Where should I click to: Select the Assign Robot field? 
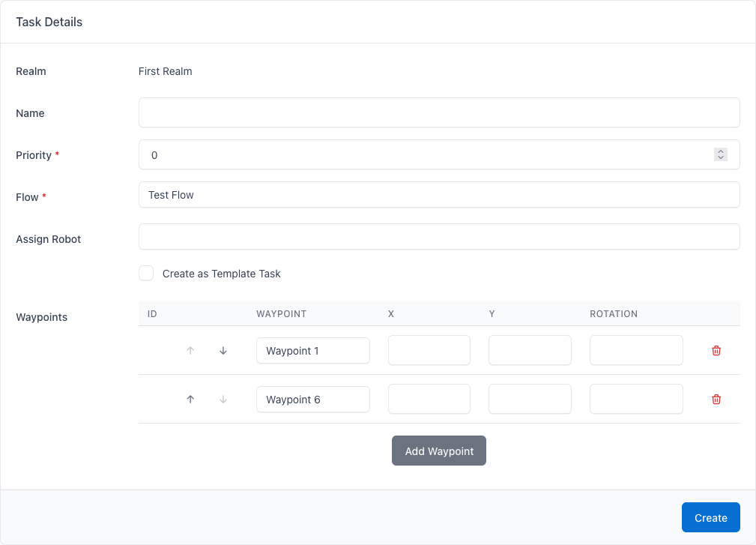438,236
